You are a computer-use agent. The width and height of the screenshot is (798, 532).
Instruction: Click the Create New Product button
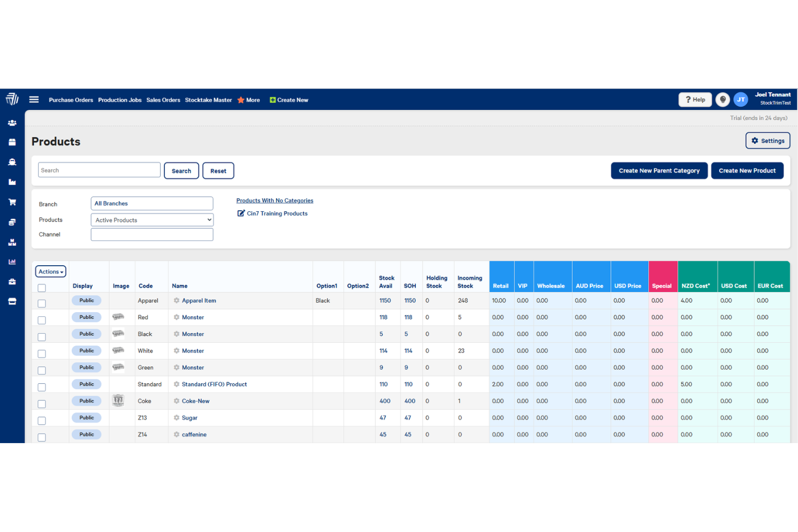(x=747, y=170)
